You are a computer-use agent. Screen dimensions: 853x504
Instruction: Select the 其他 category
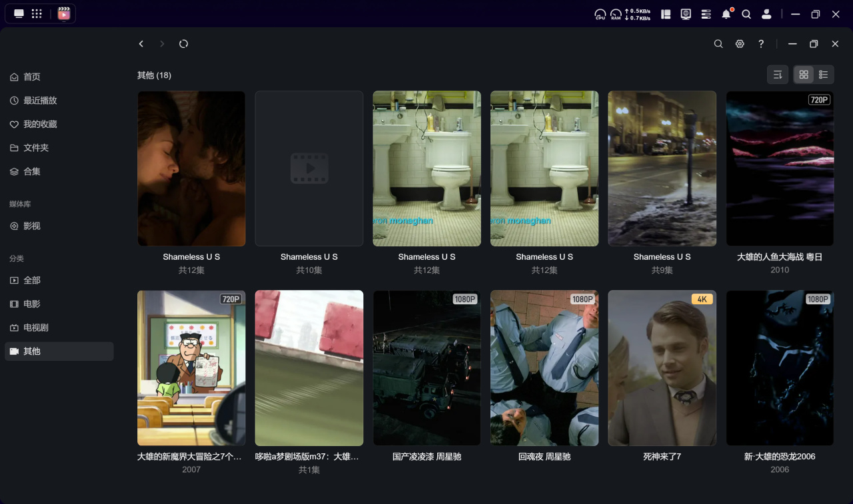point(59,352)
